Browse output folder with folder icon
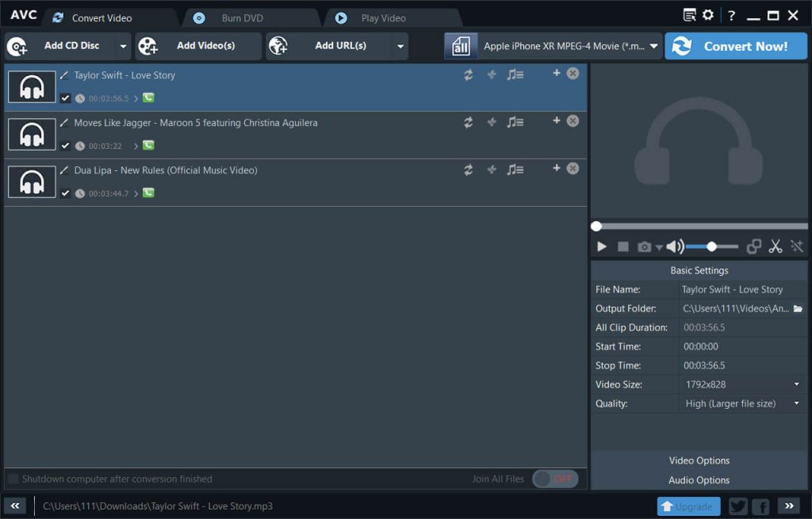This screenshot has width=812, height=519. coord(798,309)
